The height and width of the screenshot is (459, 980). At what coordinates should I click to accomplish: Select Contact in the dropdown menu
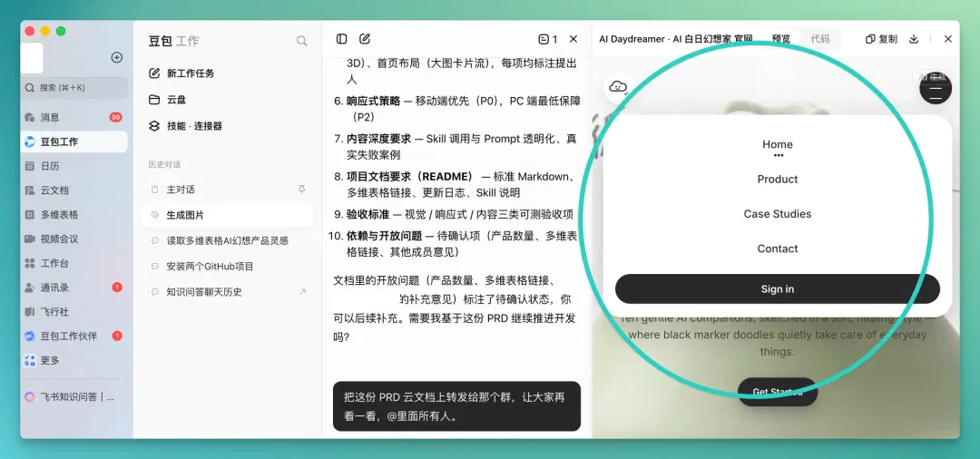[778, 249]
